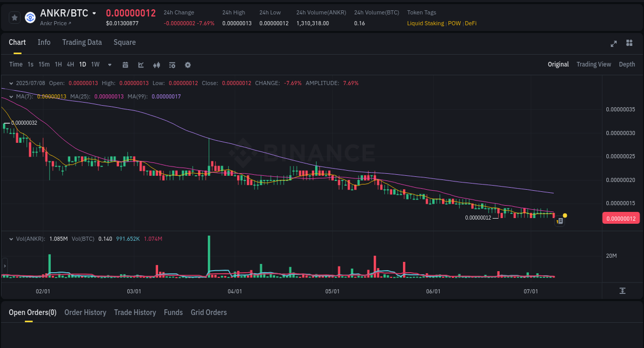644x348 pixels.
Task: Expand chart to fullscreen with arrows icon
Action: [x=614, y=44]
